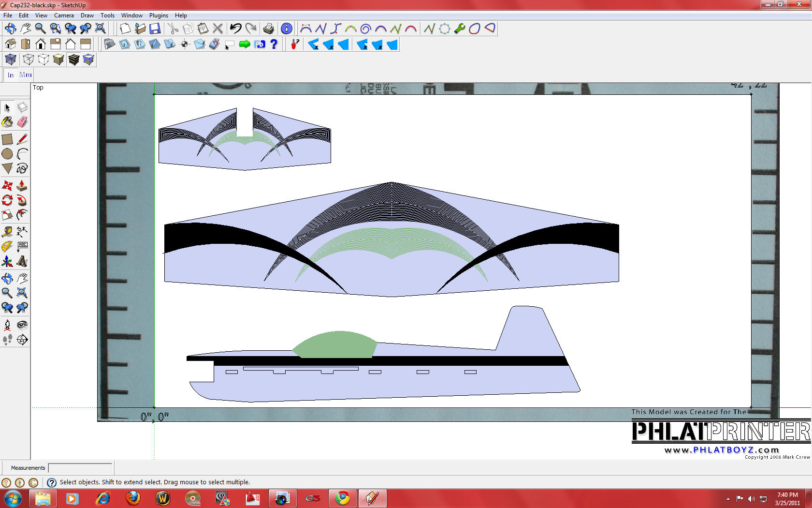Choose the Tape Measure tool

click(x=7, y=232)
